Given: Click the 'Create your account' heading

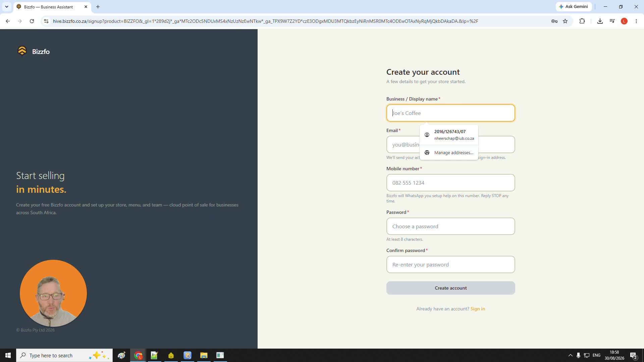Looking at the screenshot, I should [x=423, y=72].
